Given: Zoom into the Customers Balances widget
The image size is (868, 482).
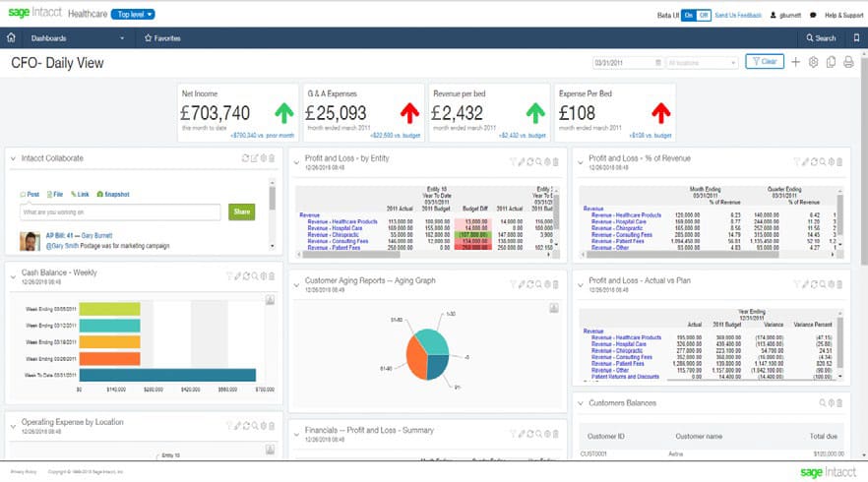Looking at the screenshot, I should tap(823, 403).
